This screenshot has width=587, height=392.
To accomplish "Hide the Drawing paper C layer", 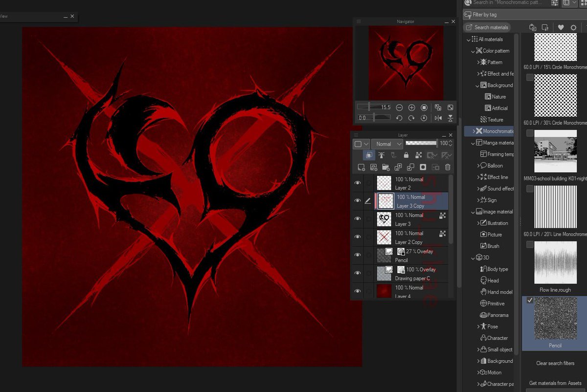I will (x=358, y=273).
